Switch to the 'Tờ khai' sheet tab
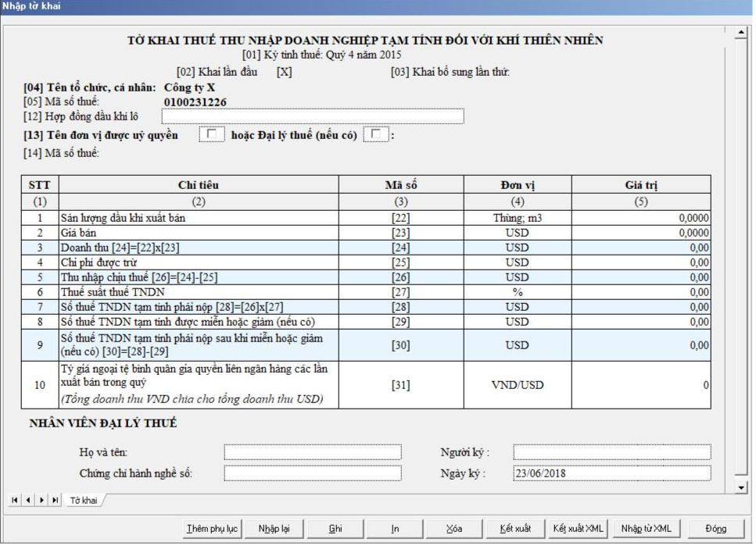Image resolution: width=756 pixels, height=546 pixels. pos(84,500)
